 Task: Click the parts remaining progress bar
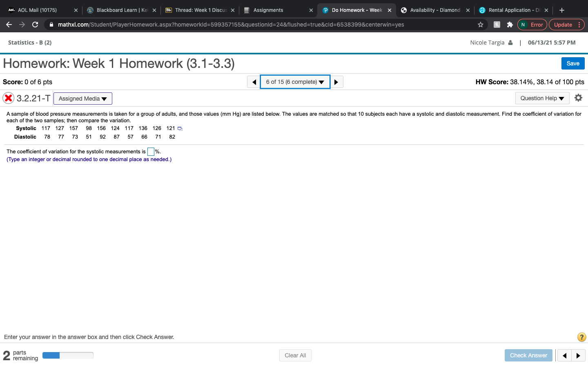tap(68, 355)
